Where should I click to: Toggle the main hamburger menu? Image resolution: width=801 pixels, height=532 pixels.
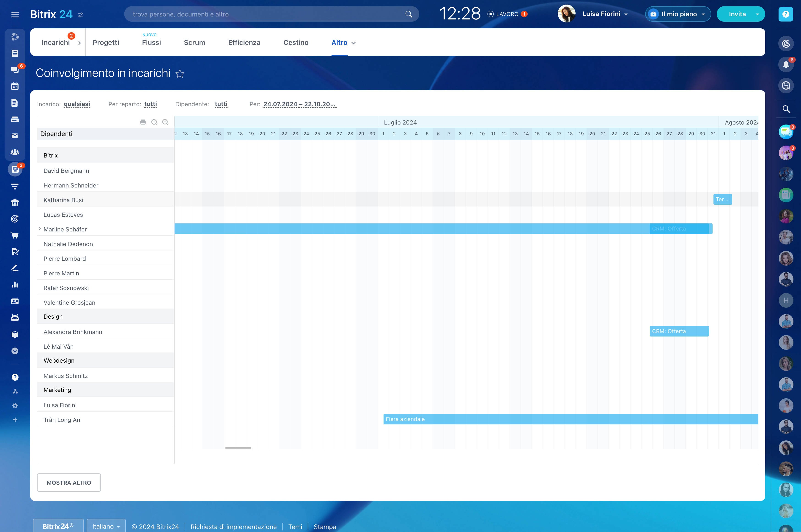[x=15, y=15]
